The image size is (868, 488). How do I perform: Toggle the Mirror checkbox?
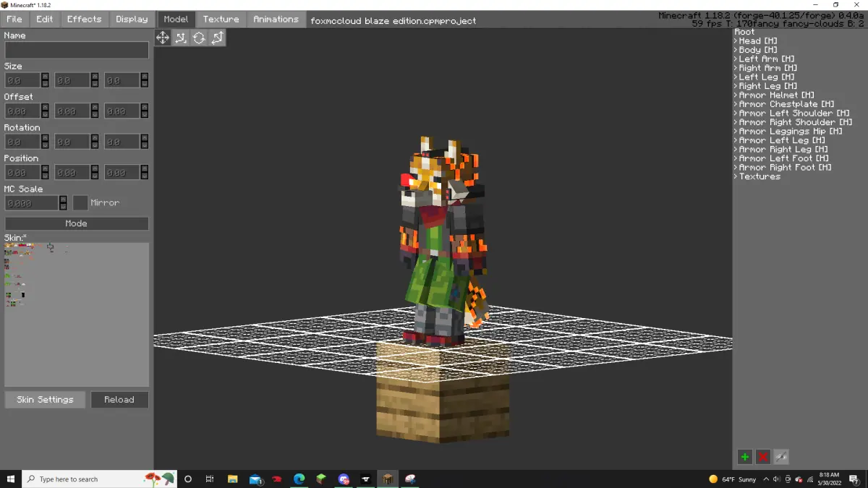[80, 203]
